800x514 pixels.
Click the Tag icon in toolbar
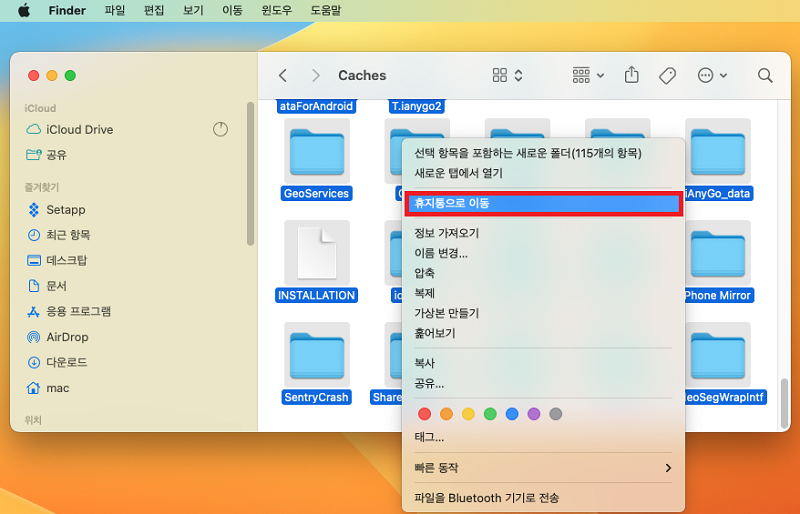click(667, 76)
